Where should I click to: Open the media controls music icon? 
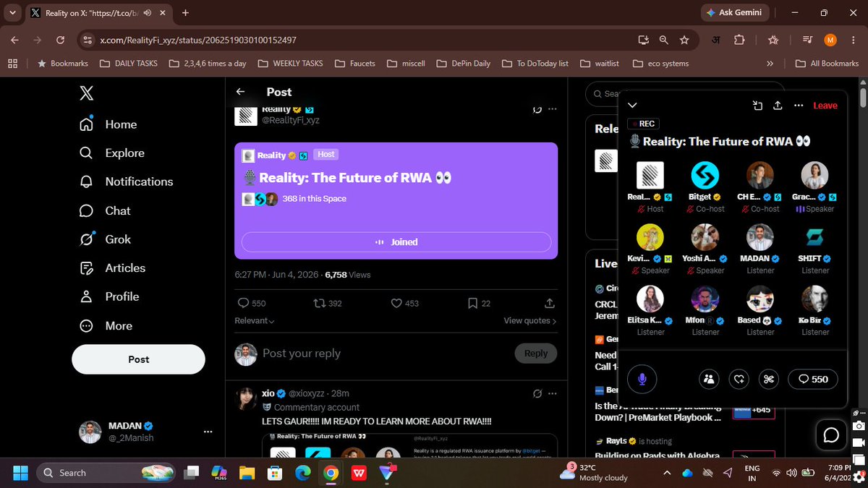click(x=808, y=40)
